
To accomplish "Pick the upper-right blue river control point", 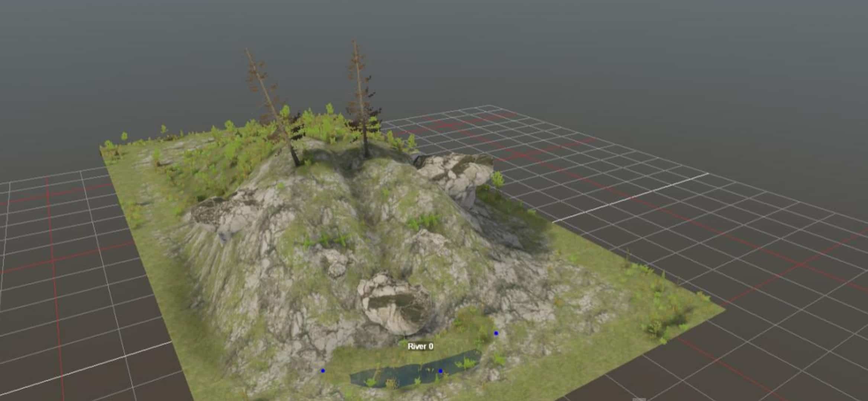I will click(496, 333).
